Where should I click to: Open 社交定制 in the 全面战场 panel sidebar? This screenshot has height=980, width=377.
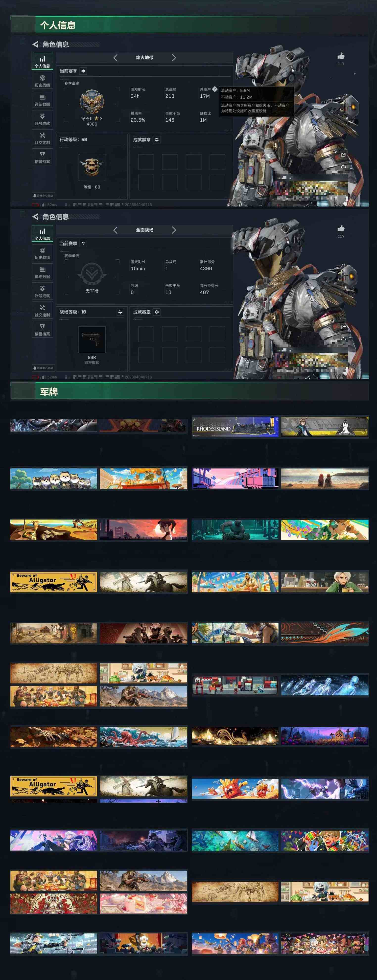tap(42, 310)
